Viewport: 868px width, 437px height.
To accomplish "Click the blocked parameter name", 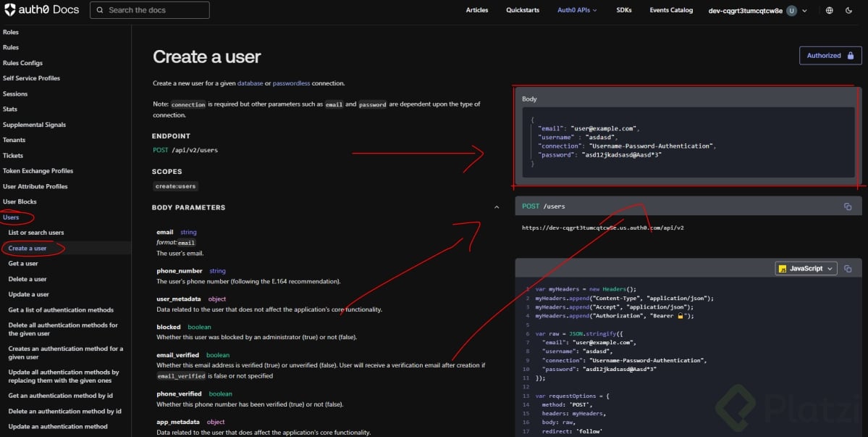I will (169, 327).
